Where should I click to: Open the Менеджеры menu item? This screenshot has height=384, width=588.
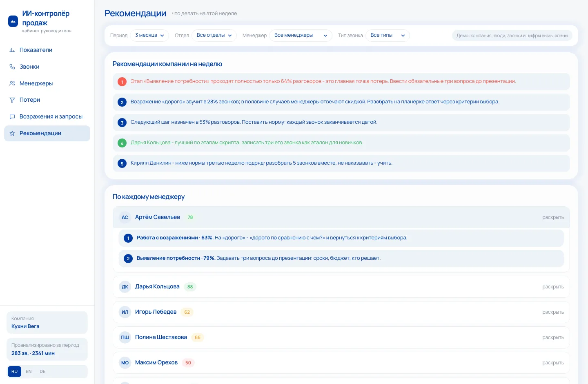pos(47,83)
